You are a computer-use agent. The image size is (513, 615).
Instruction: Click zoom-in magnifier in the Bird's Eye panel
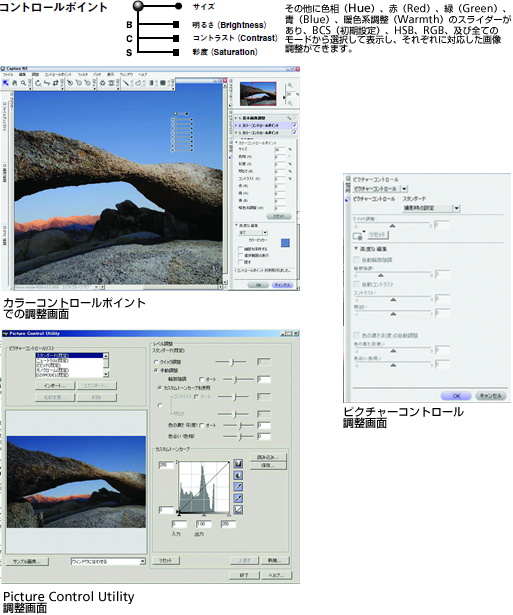(x=290, y=86)
